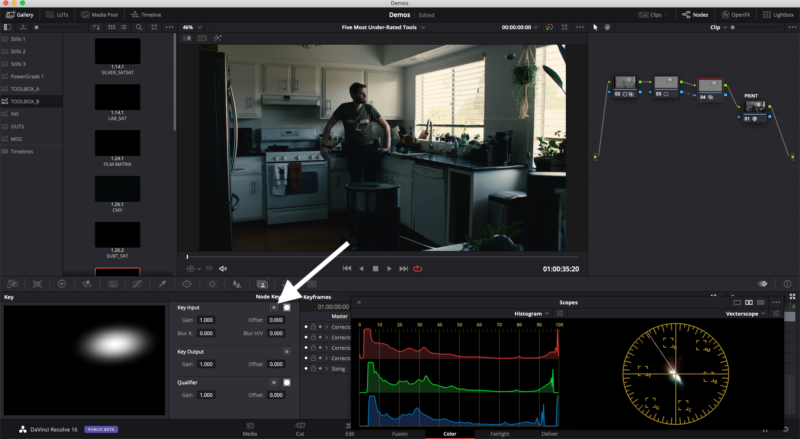Toggle the Sizing keyframe lock
Image resolution: width=800 pixels, height=439 pixels.
tap(313, 369)
